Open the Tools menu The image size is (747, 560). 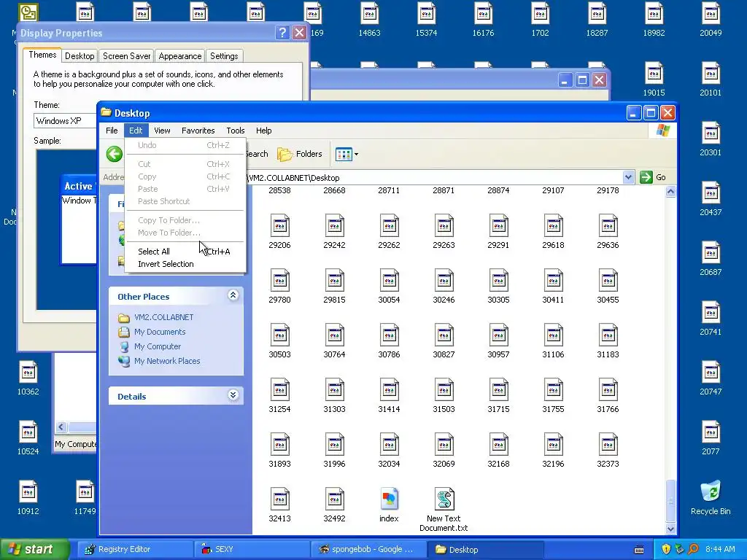(x=236, y=131)
